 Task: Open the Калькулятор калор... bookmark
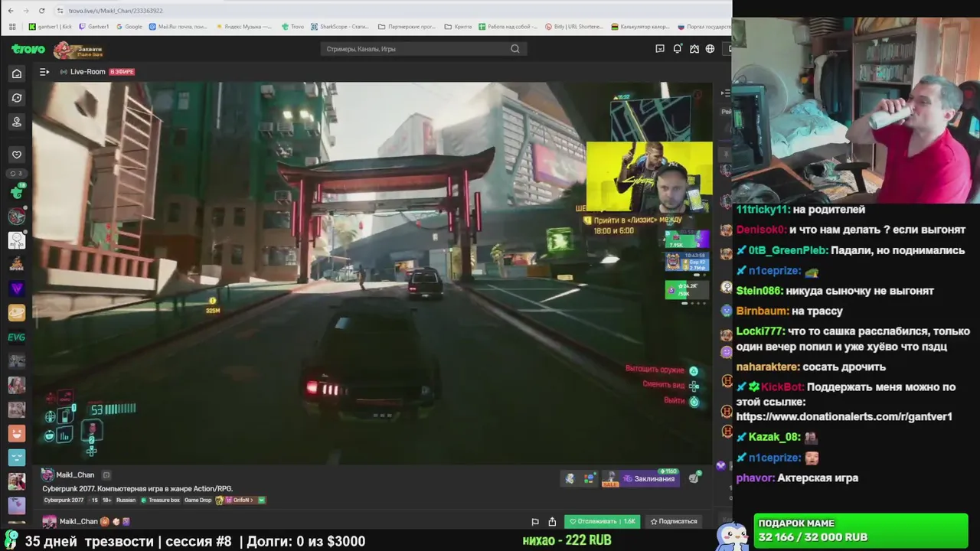tap(640, 27)
